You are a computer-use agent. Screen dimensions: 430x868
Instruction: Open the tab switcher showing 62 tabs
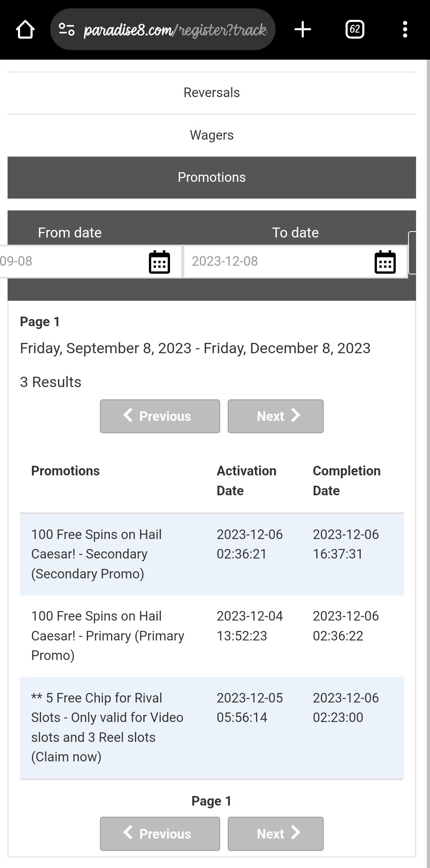(x=355, y=29)
